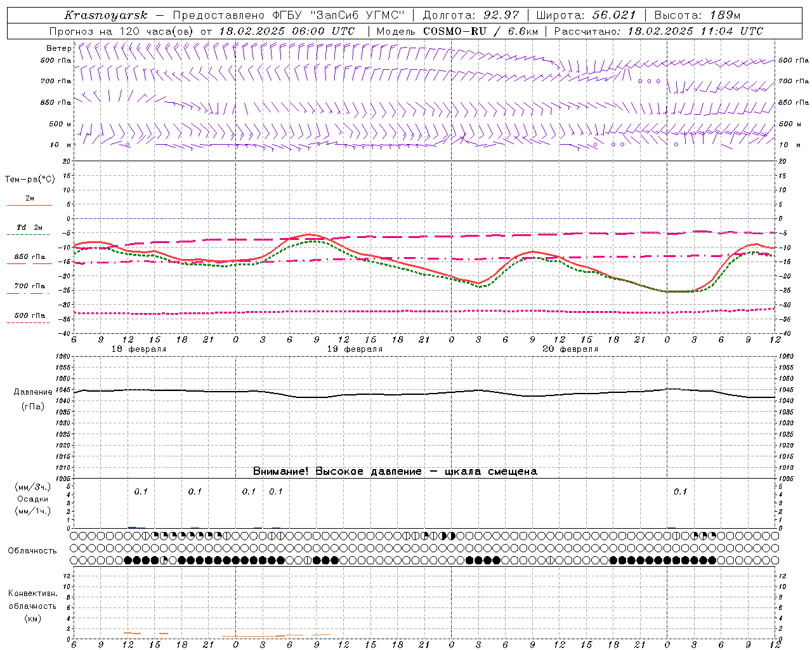Click the Krasnoyarsk station name

106,15
